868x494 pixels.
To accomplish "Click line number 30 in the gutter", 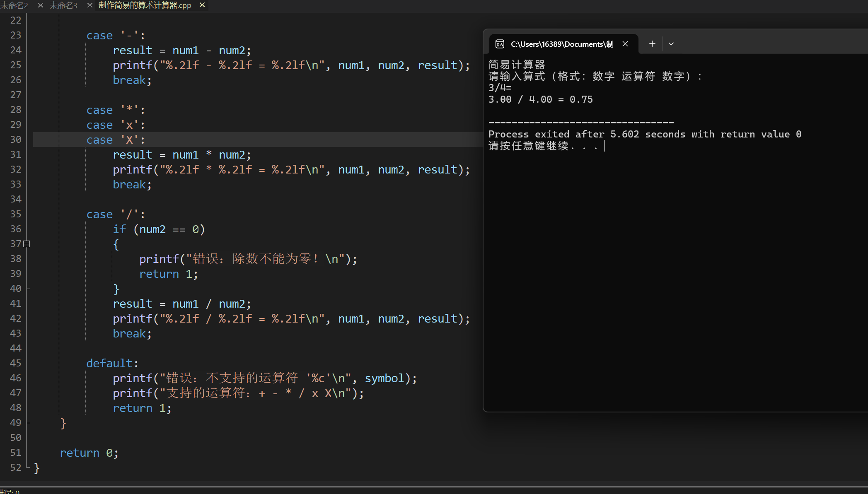I will point(16,140).
